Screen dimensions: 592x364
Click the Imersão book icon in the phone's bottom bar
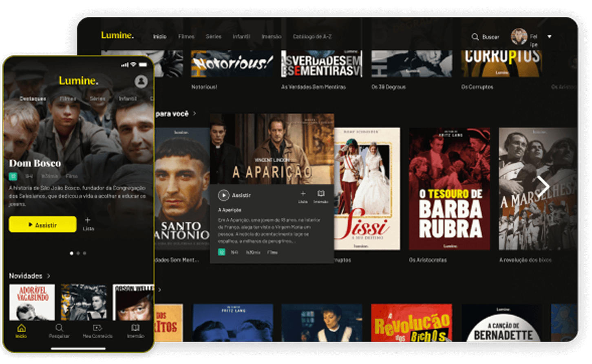point(135,328)
